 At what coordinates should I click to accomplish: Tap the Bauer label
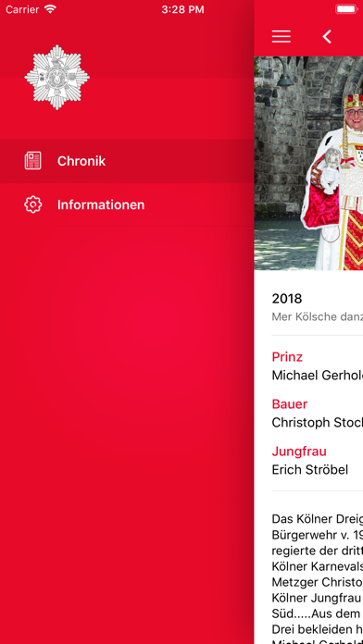click(x=290, y=404)
